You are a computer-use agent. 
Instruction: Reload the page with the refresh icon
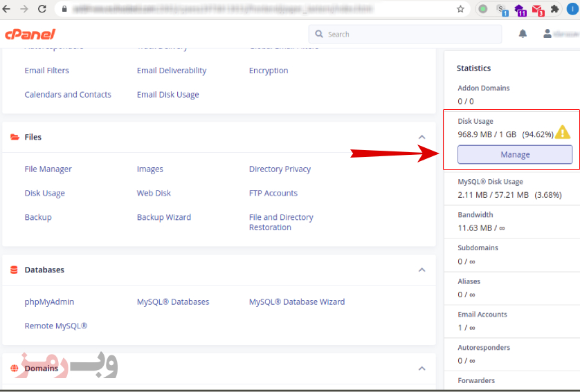pos(42,9)
